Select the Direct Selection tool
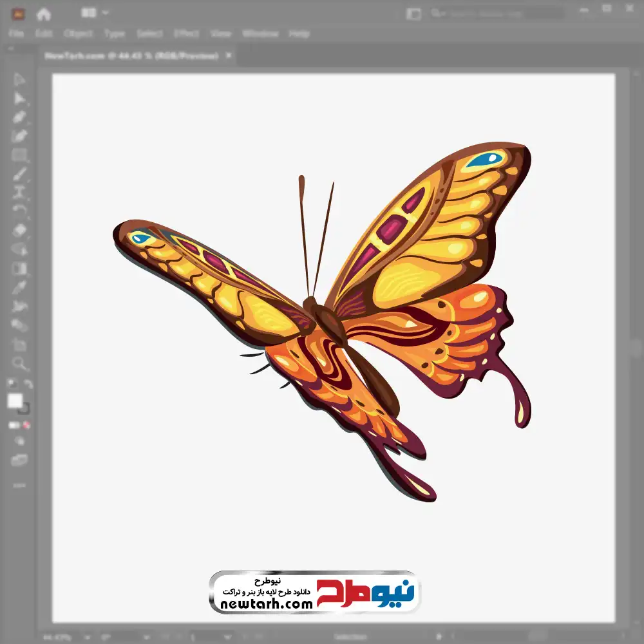 [19, 99]
